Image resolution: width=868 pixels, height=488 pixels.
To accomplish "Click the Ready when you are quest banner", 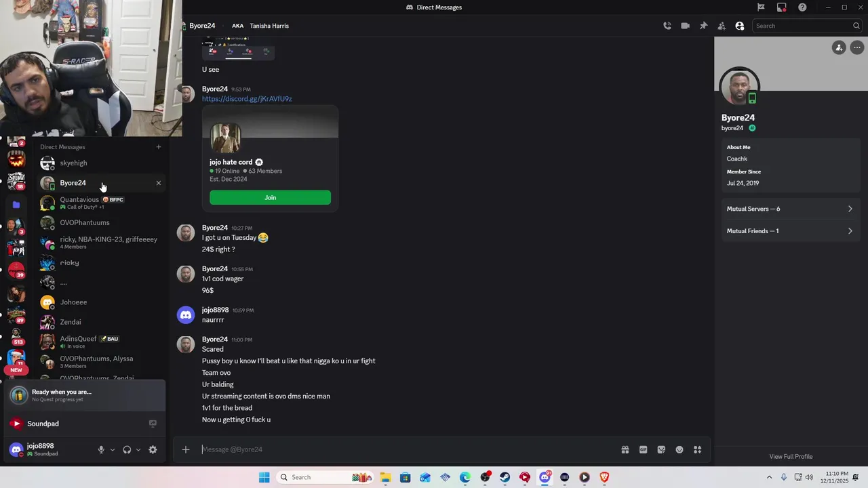I will [x=85, y=395].
